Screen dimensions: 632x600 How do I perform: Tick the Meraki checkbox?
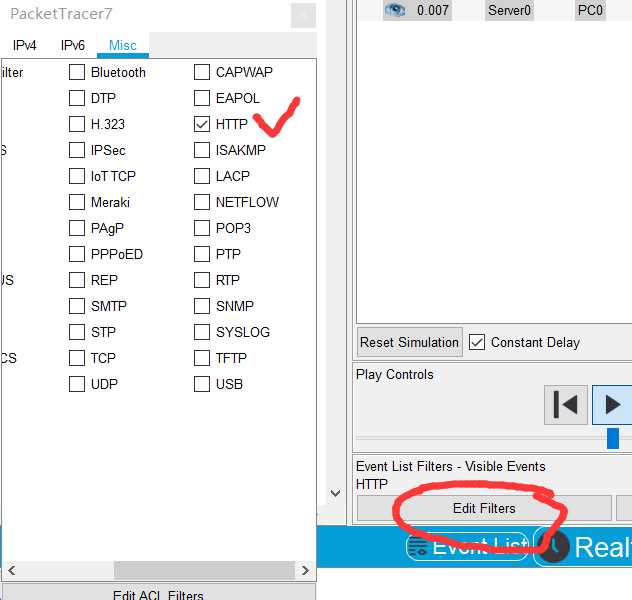click(x=77, y=202)
